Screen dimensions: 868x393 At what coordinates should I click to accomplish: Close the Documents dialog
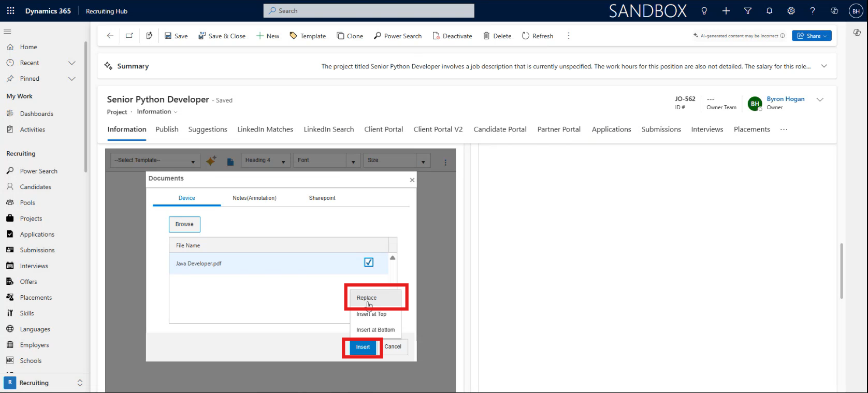tap(412, 180)
